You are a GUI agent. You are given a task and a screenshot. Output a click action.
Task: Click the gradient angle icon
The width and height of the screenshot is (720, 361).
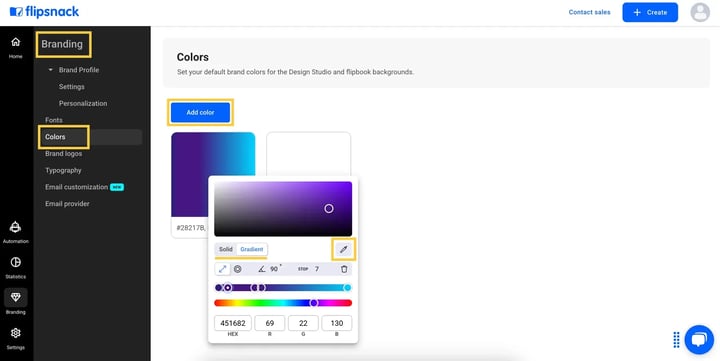[262, 269]
